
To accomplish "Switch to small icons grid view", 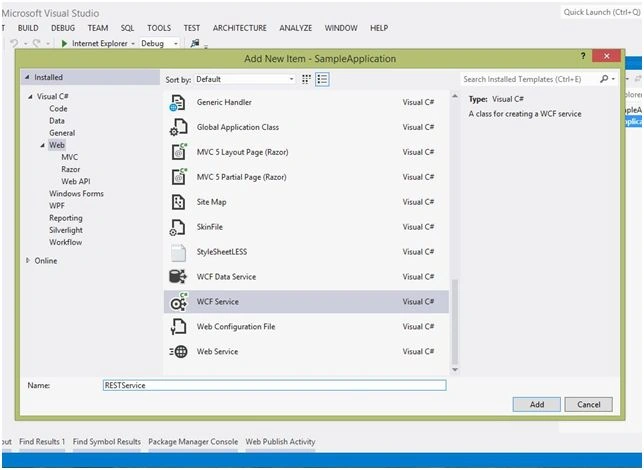I will click(306, 79).
